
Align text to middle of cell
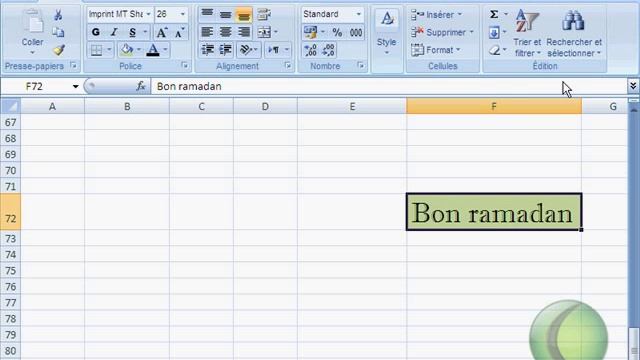(226, 14)
